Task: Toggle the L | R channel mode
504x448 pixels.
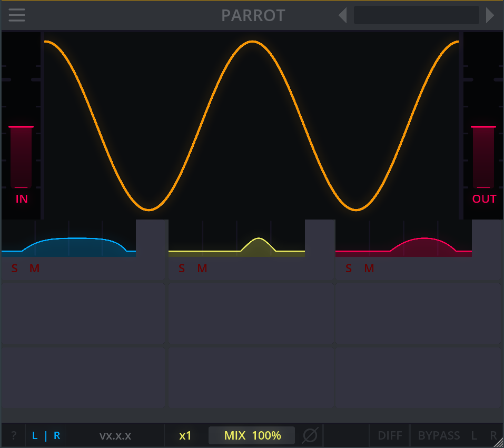Action: click(x=46, y=436)
